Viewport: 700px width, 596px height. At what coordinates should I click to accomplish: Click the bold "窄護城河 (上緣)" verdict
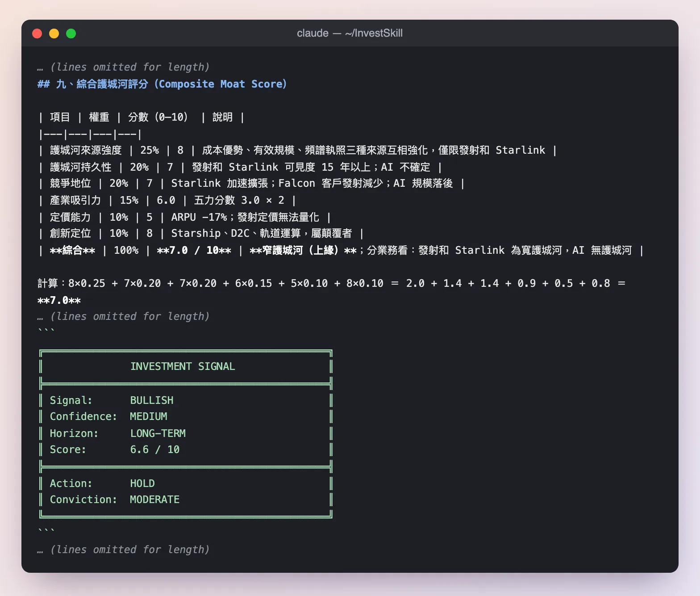(x=303, y=250)
